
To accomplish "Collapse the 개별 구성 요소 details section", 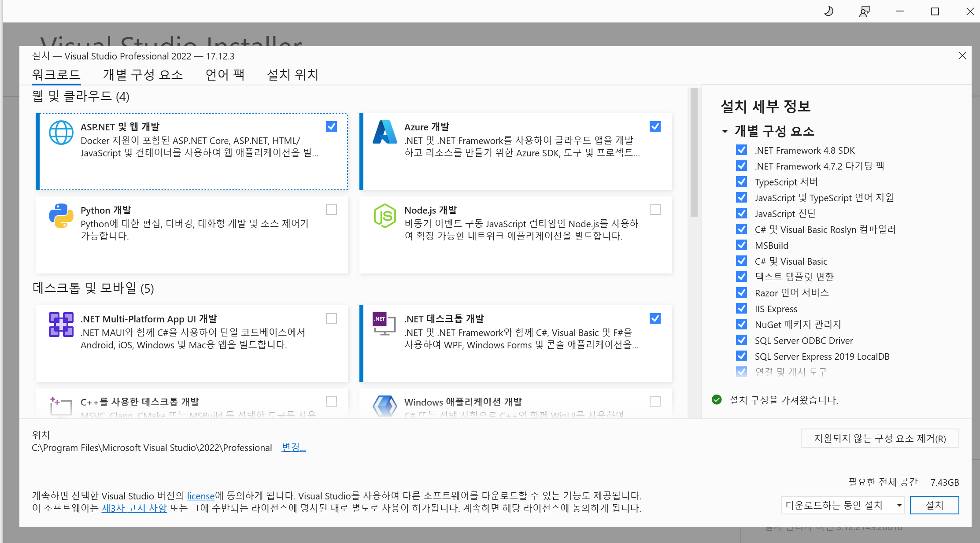I will click(725, 131).
